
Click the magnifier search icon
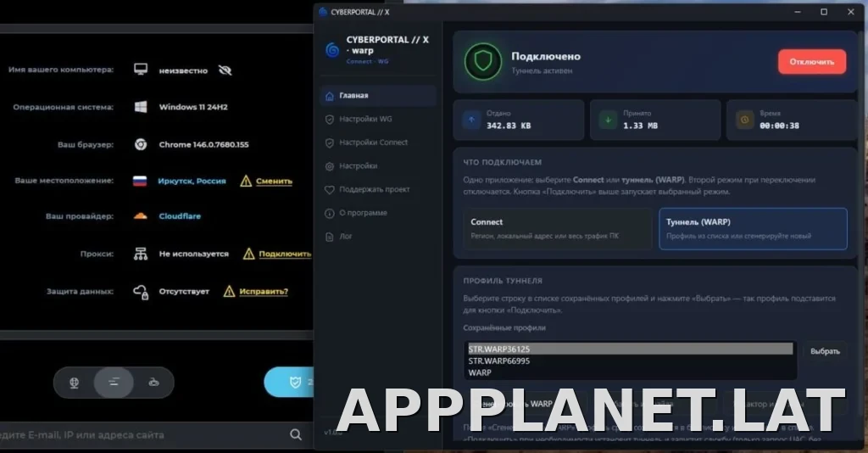pyautogui.click(x=296, y=434)
